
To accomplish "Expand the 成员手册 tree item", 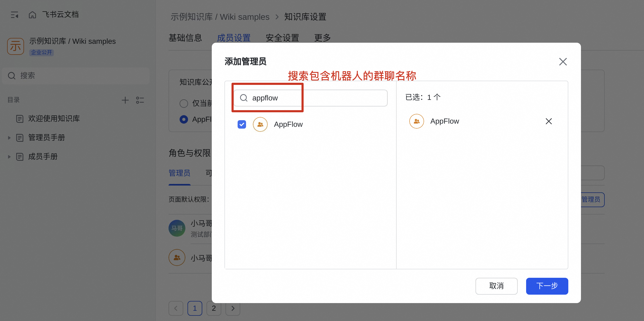I will click(9, 157).
